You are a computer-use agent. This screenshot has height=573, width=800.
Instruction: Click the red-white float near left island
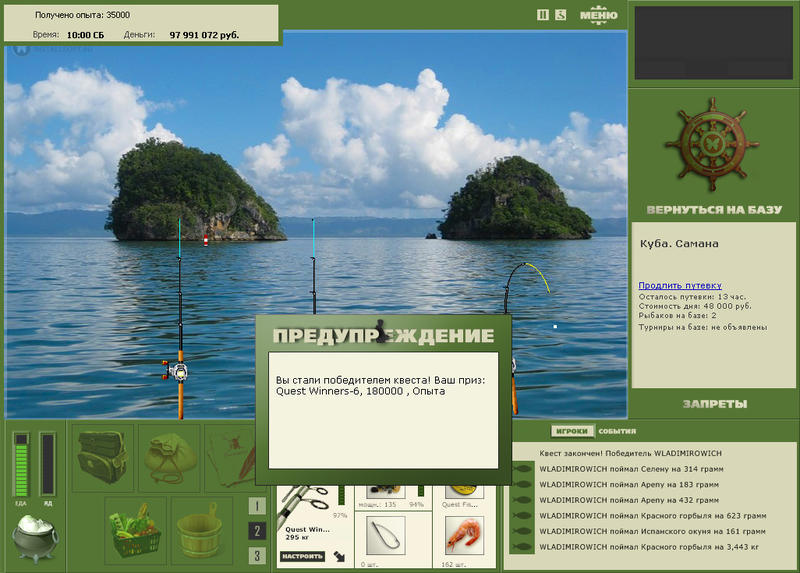point(206,241)
